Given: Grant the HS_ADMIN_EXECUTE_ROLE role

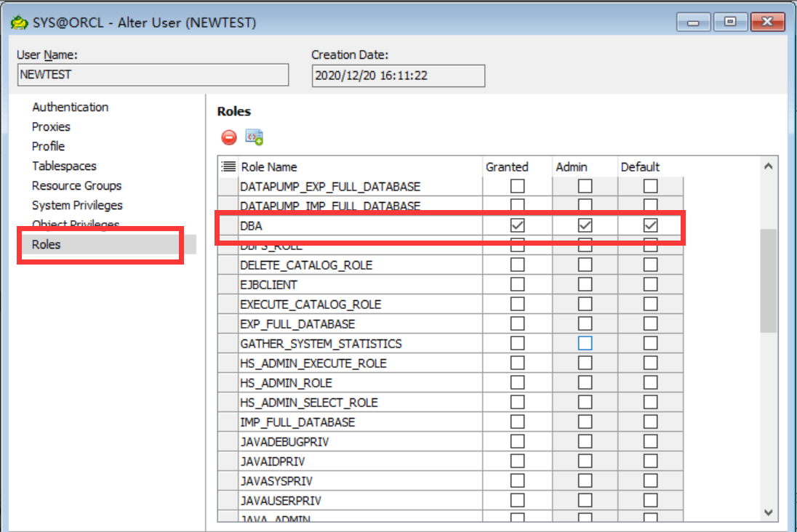Looking at the screenshot, I should pos(518,363).
